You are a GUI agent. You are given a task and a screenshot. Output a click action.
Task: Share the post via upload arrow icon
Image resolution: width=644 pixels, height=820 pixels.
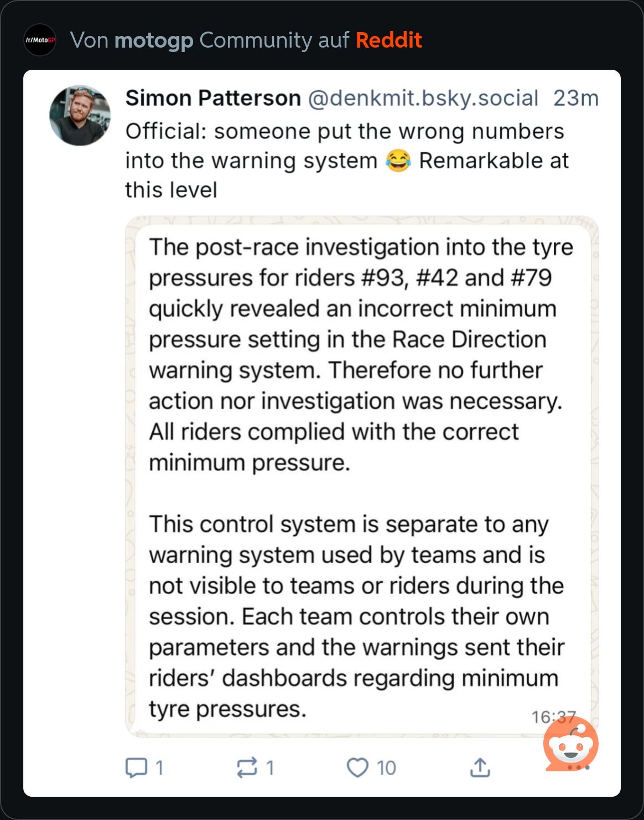[480, 767]
